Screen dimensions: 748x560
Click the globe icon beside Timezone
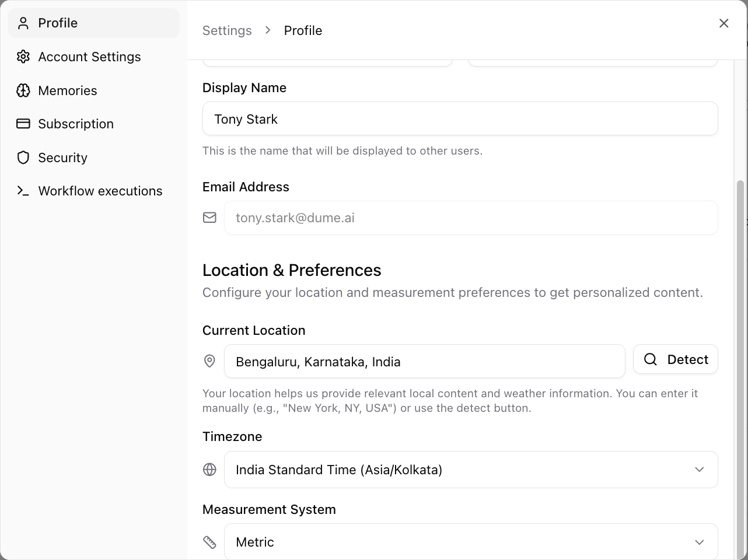pos(209,470)
